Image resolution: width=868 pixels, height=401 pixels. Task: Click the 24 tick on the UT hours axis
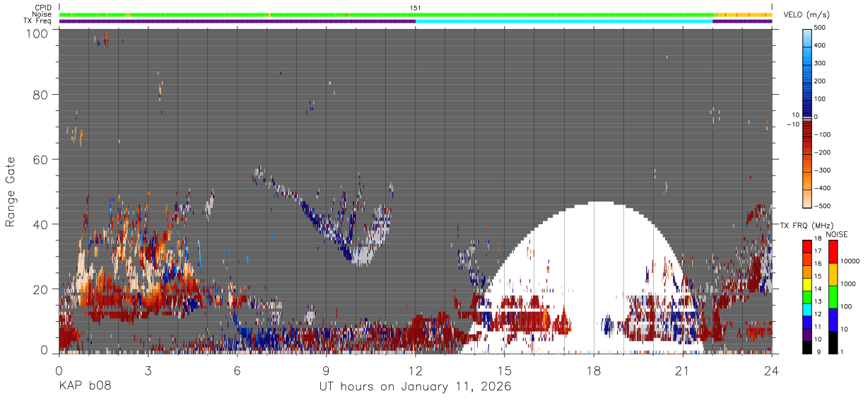tap(771, 370)
